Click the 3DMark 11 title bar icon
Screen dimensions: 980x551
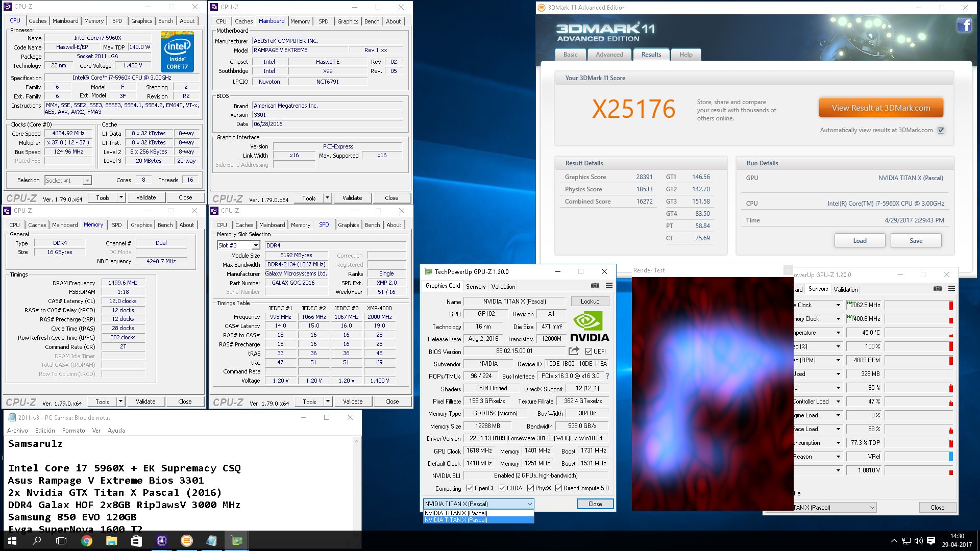[542, 8]
